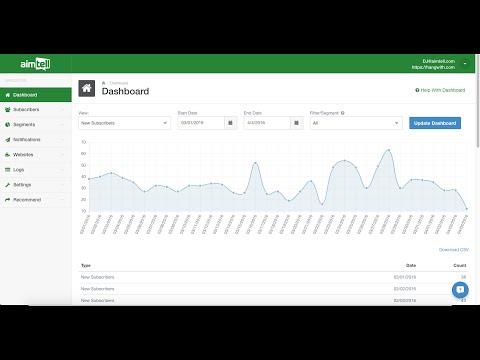Viewport: 480px width, 360px height.
Task: Open the Settings sidebar menu
Action: pos(36,185)
